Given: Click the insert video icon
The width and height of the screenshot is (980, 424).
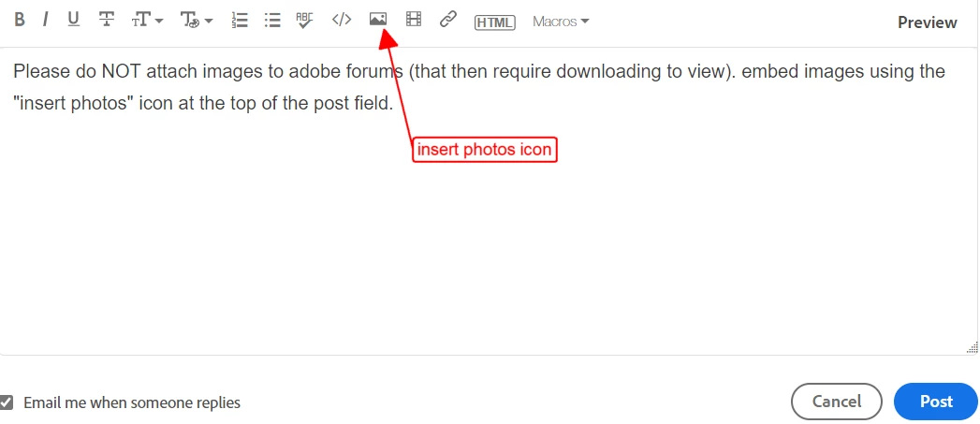Looking at the screenshot, I should coord(413,20).
